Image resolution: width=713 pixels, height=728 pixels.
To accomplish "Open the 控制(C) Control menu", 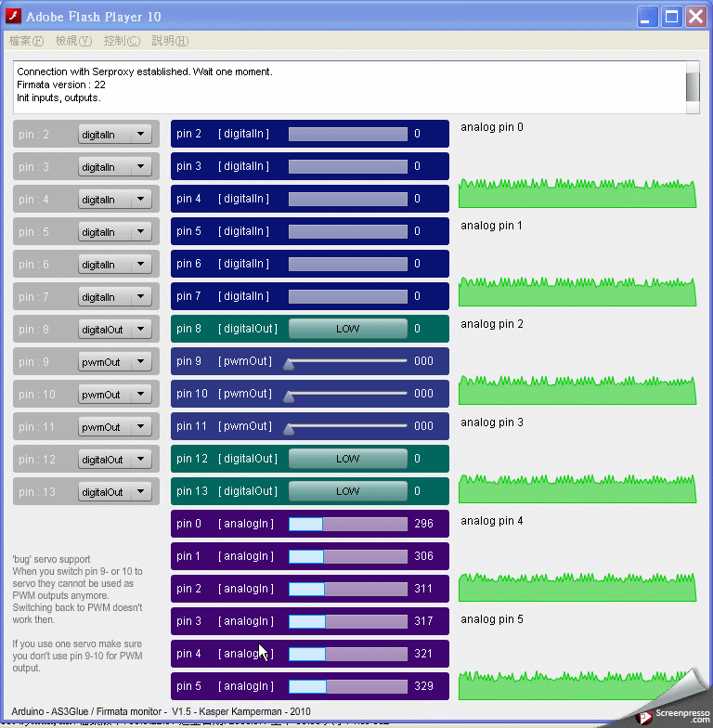I will (x=122, y=41).
